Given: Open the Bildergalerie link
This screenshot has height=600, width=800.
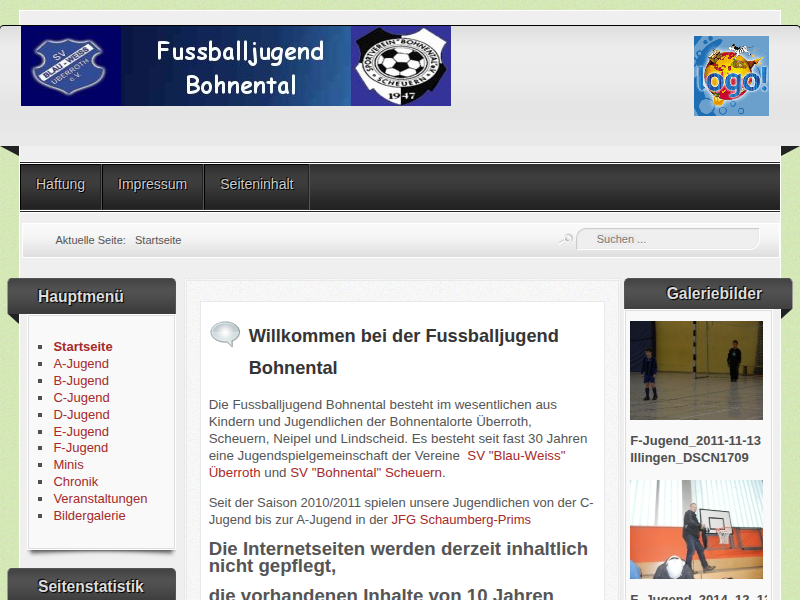Looking at the screenshot, I should 89,516.
